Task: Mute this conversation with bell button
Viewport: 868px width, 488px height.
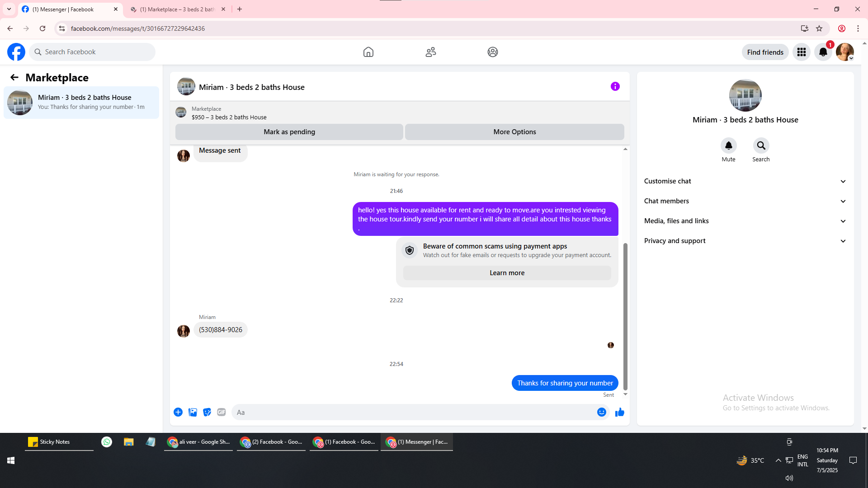Action: click(x=728, y=145)
